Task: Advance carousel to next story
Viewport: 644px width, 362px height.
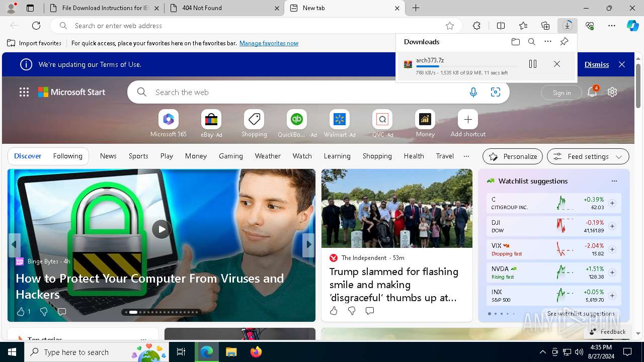Action: click(309, 244)
